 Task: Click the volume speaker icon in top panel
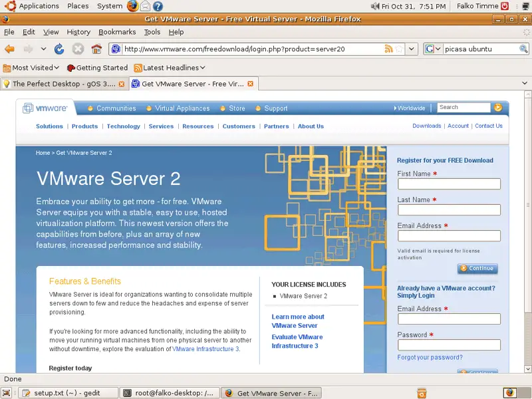point(375,6)
